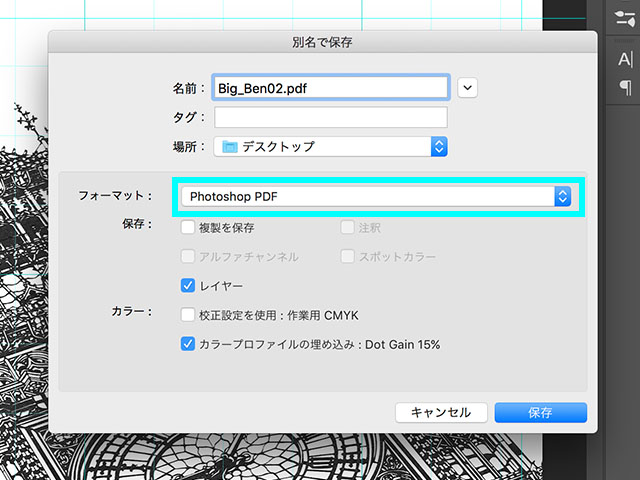The width and height of the screenshot is (640, 480).
Task: Open the Adjustments sliders panel icon
Action: point(624,19)
